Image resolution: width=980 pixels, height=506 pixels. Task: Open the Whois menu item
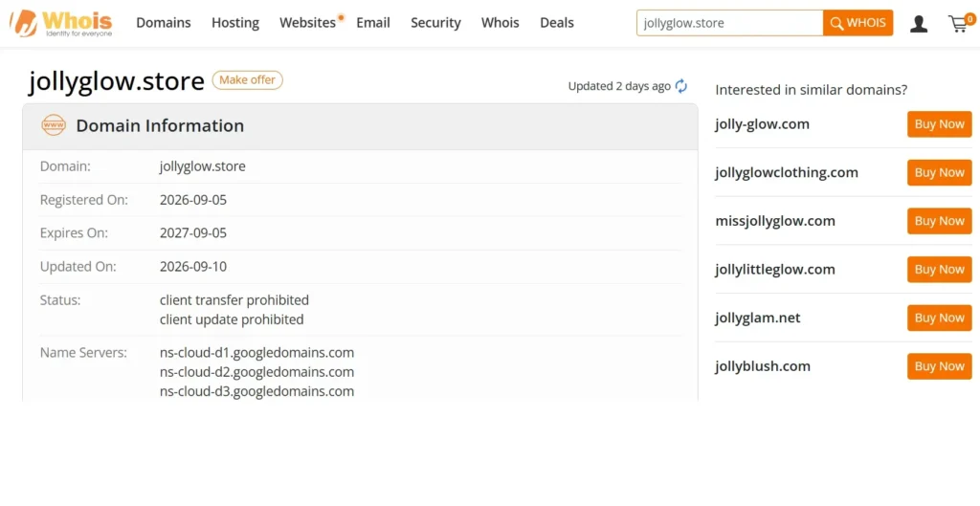tap(500, 23)
